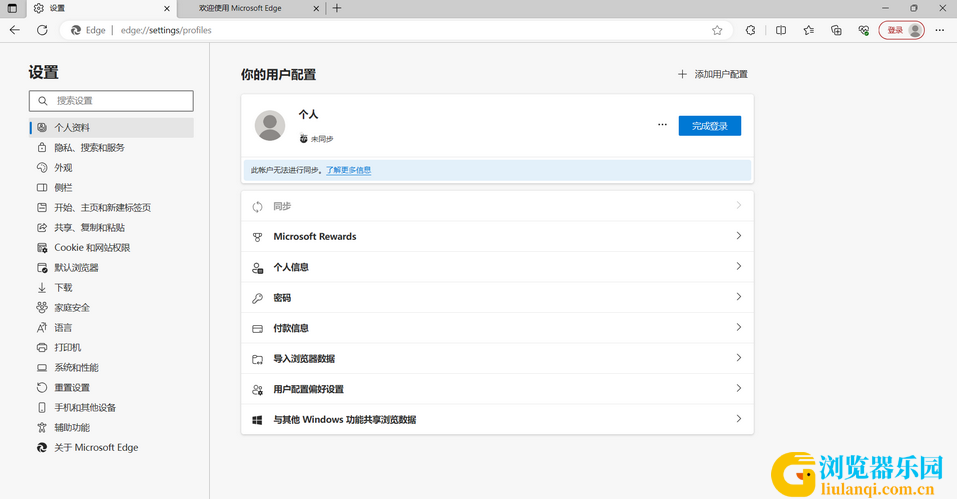Click the tab actions menu icon
The width and height of the screenshot is (957, 499).
[12, 8]
